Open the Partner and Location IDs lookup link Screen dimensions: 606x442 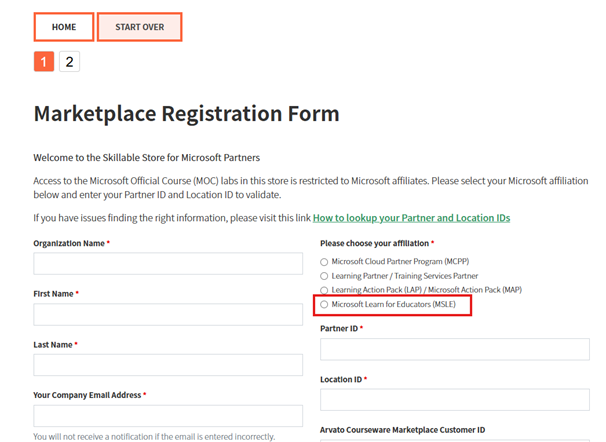point(411,217)
